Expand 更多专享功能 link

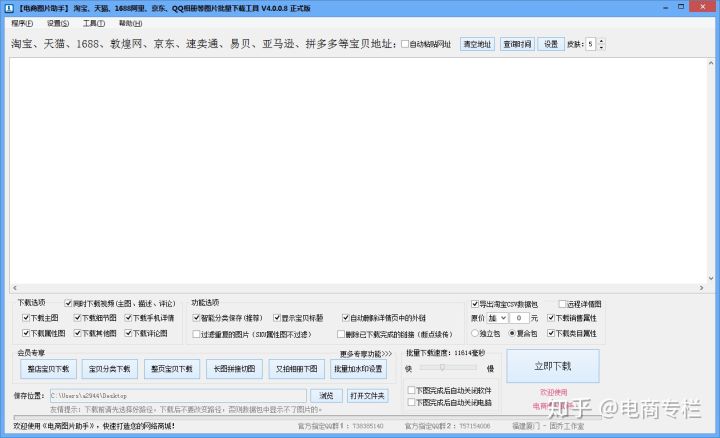[x=366, y=353]
